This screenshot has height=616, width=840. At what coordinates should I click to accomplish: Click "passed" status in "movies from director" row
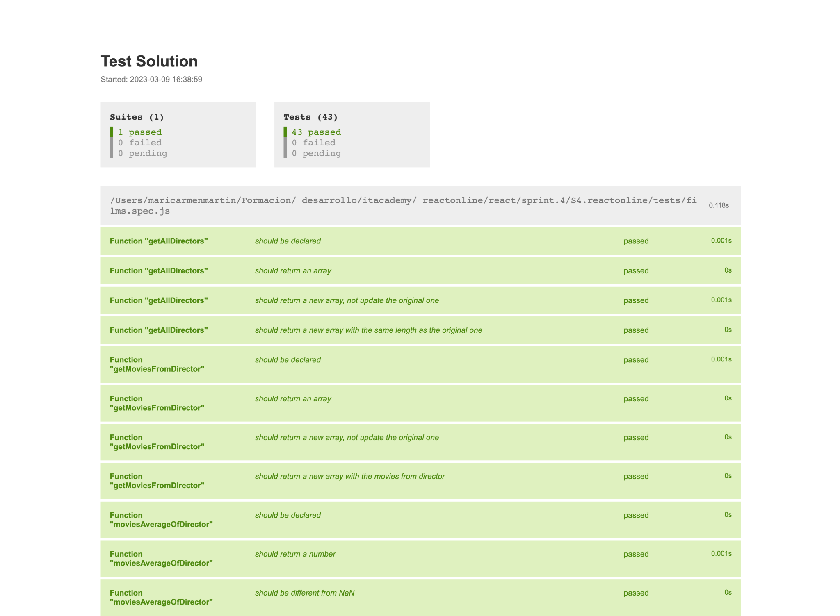pyautogui.click(x=636, y=477)
